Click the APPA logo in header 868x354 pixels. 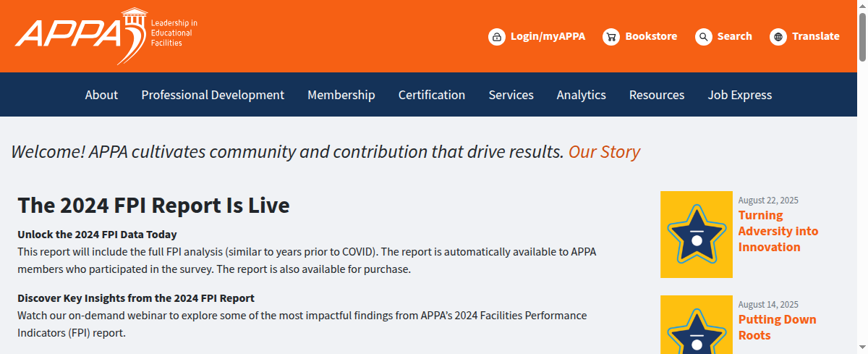pyautogui.click(x=105, y=35)
